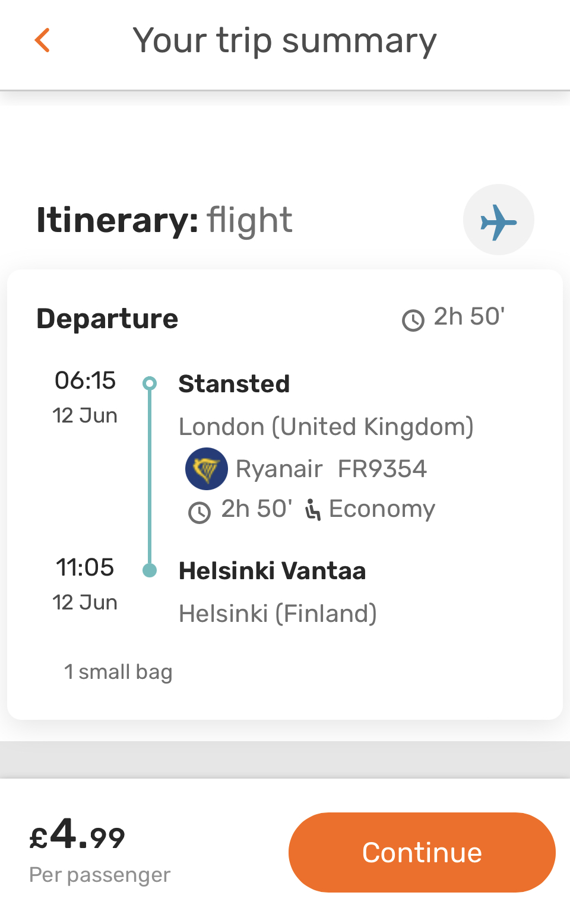Tap the Departure section heading
Image resolution: width=570 pixels, height=924 pixels.
pos(107,319)
